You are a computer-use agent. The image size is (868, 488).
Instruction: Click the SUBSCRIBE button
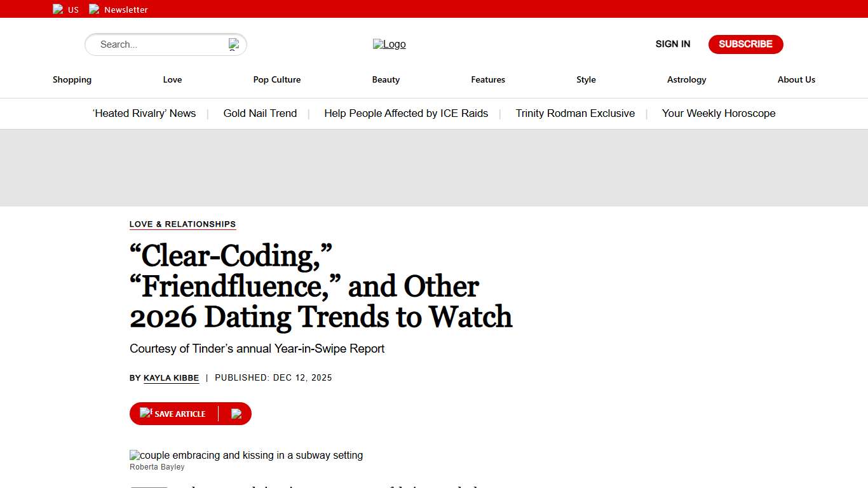coord(745,44)
